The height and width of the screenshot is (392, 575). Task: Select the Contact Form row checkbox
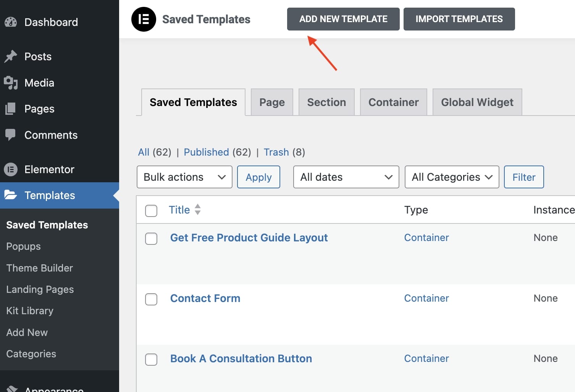(151, 299)
